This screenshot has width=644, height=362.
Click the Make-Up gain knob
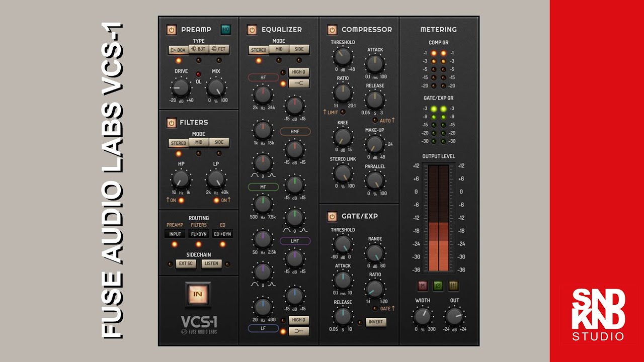coord(374,144)
